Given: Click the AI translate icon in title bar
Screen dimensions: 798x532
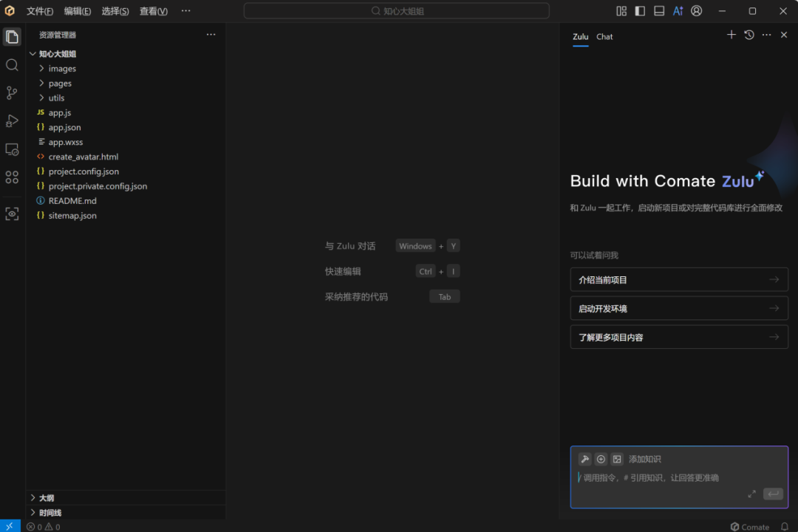Looking at the screenshot, I should pos(678,10).
